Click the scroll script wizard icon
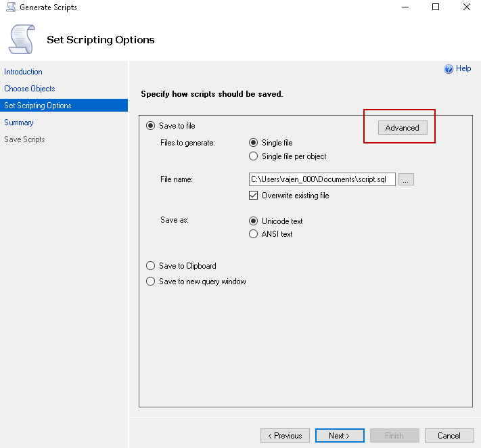The width and height of the screenshot is (481, 448). pos(22,39)
